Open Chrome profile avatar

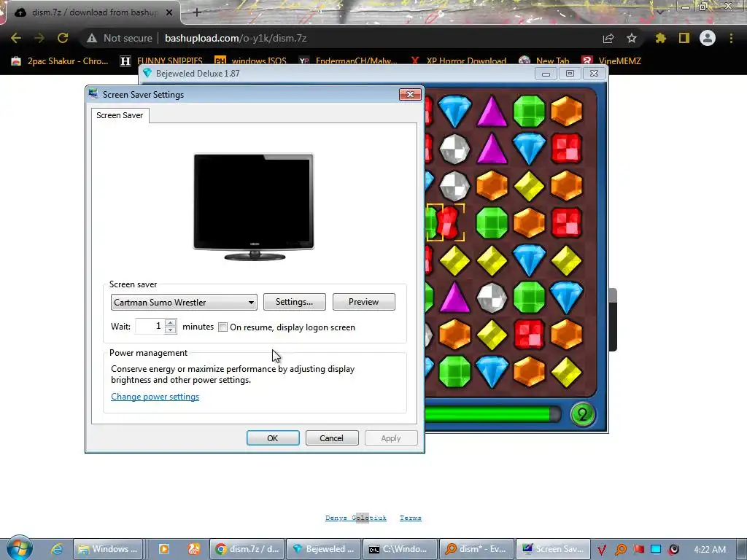click(x=708, y=38)
